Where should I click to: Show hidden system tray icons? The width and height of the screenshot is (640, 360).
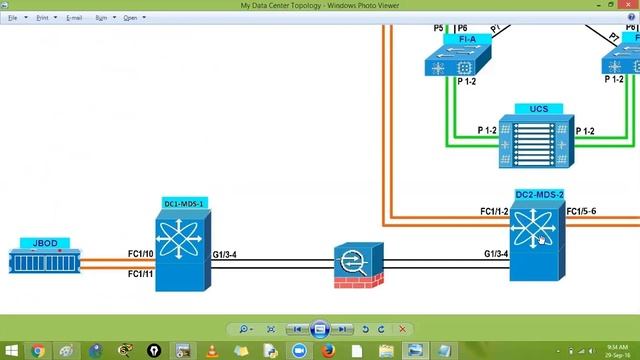(x=558, y=351)
